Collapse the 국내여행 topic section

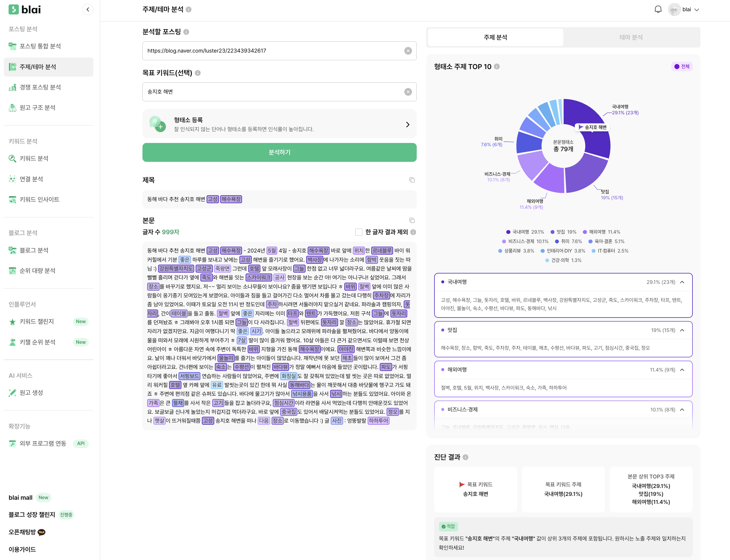tap(682, 282)
